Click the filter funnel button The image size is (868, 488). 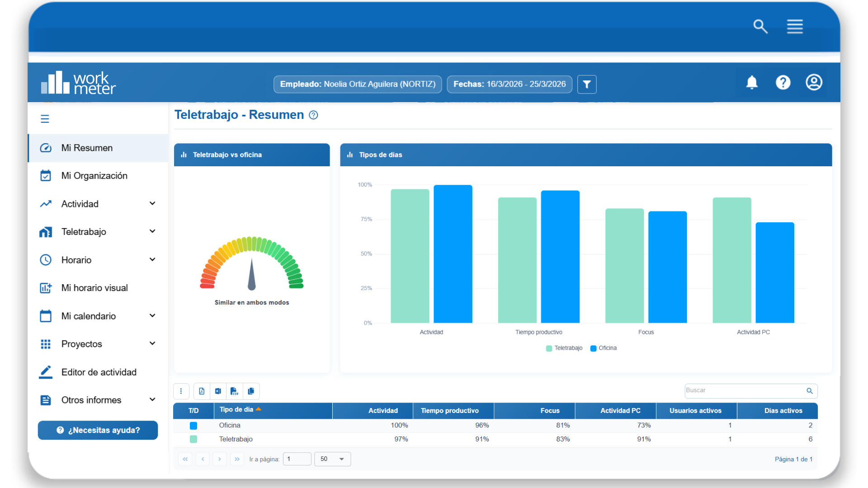(587, 84)
